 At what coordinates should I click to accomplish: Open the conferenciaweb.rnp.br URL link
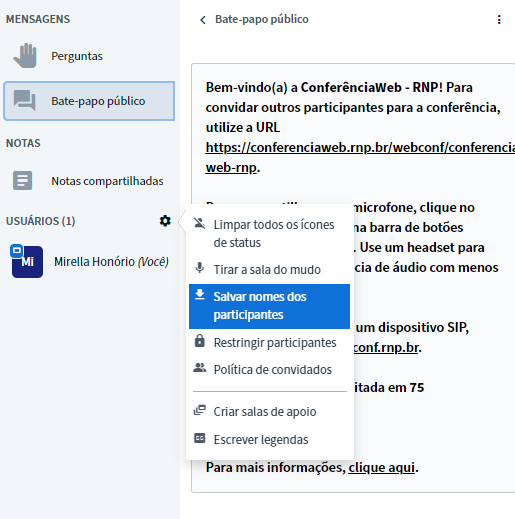[x=360, y=157]
